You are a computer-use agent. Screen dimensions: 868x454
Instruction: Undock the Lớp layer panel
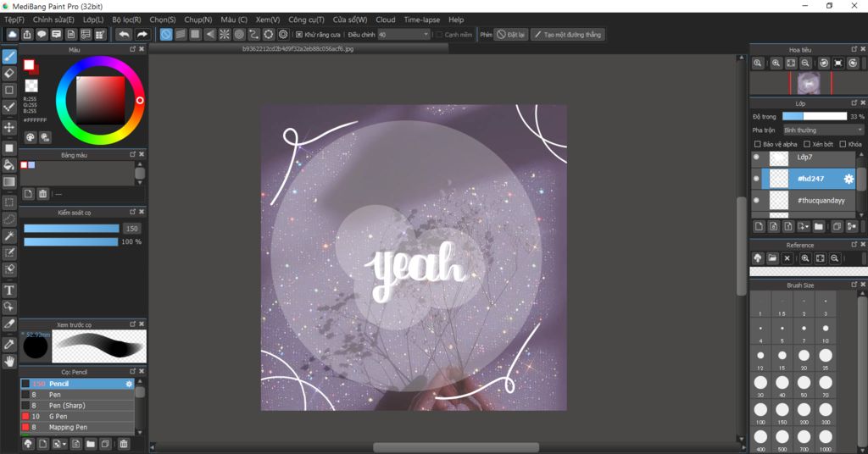point(854,103)
